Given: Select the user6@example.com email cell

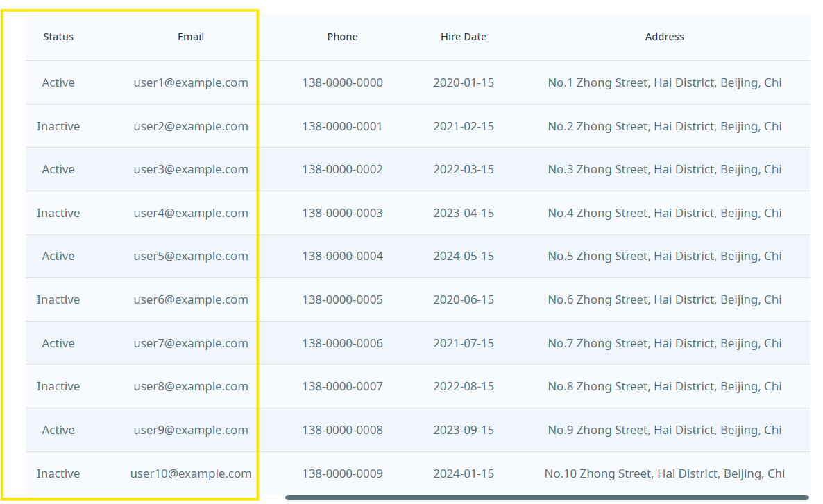Looking at the screenshot, I should [x=191, y=299].
